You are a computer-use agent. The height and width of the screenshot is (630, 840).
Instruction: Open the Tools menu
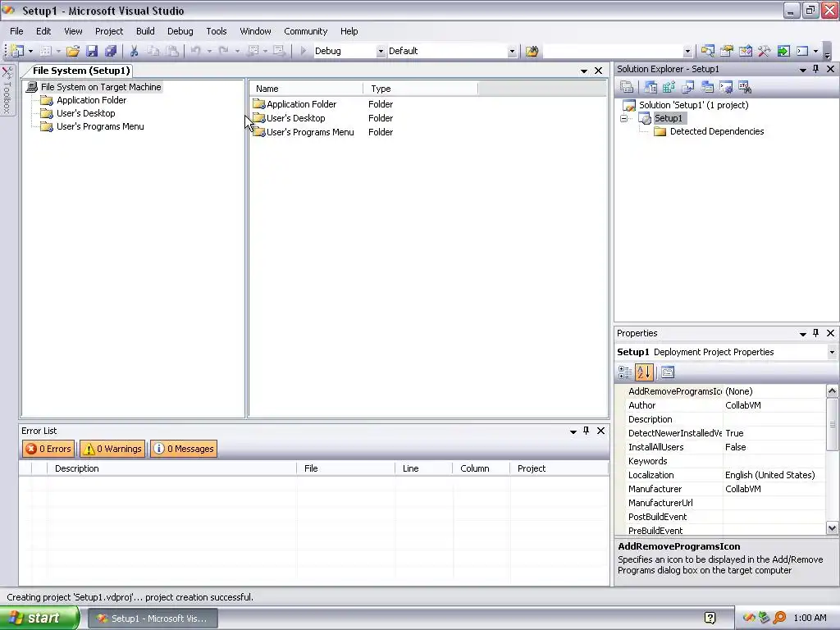click(x=217, y=31)
